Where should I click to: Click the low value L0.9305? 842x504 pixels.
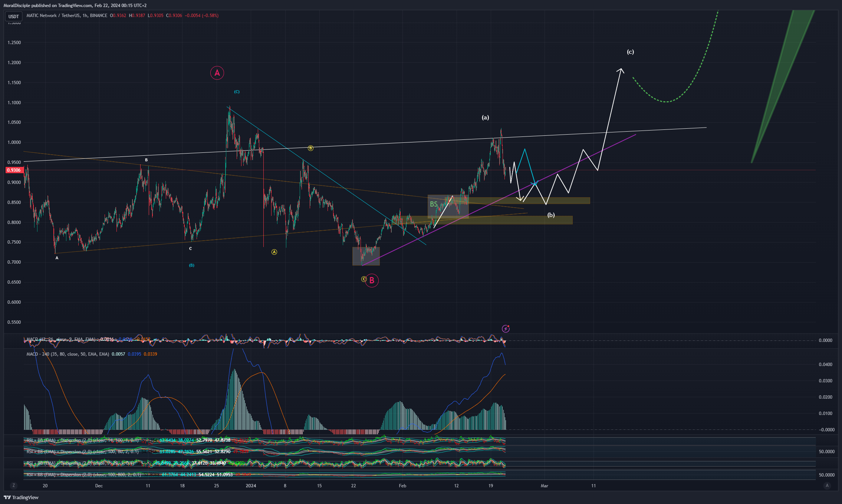point(155,16)
